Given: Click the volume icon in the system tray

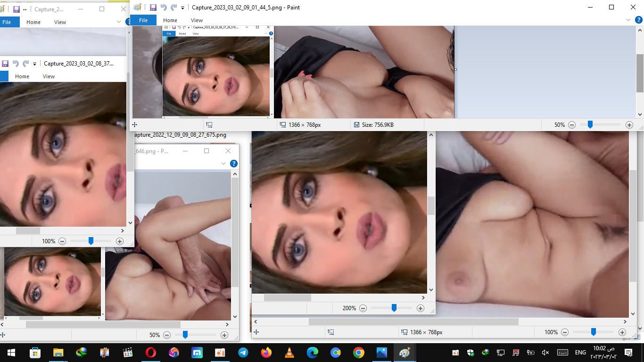Looking at the screenshot, I should [x=545, y=352].
